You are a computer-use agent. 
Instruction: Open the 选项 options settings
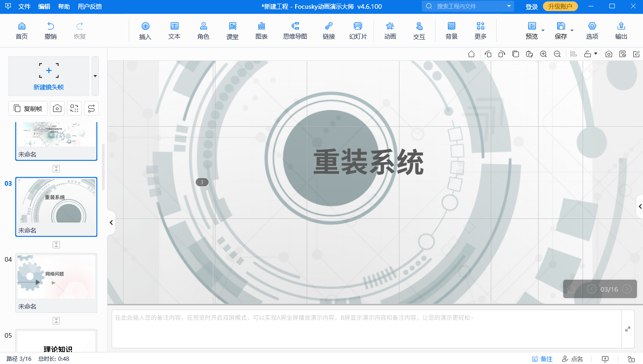[592, 30]
